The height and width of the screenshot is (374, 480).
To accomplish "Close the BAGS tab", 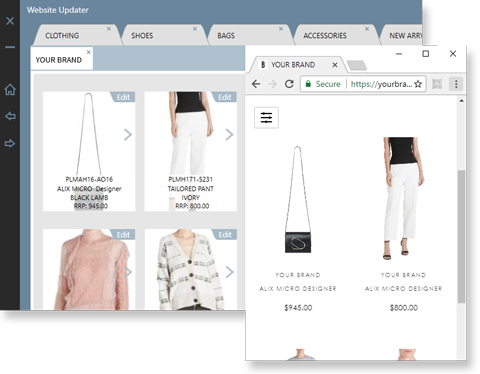I will (281, 29).
